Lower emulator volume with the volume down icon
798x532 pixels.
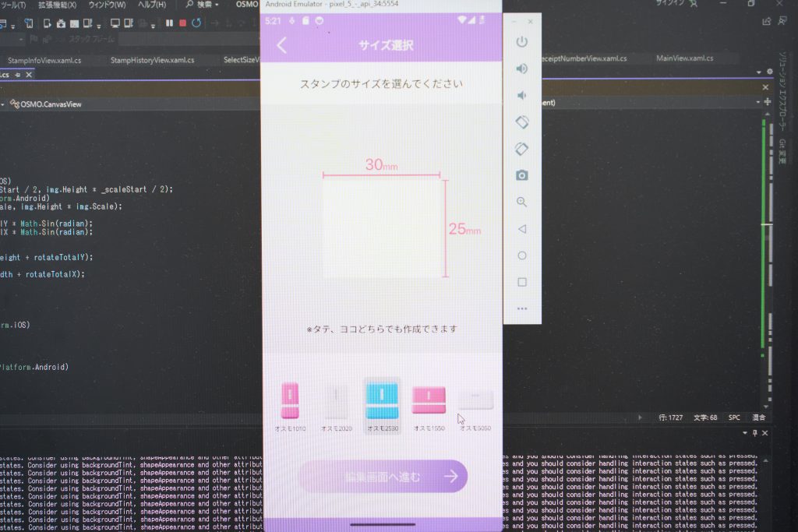(x=521, y=95)
